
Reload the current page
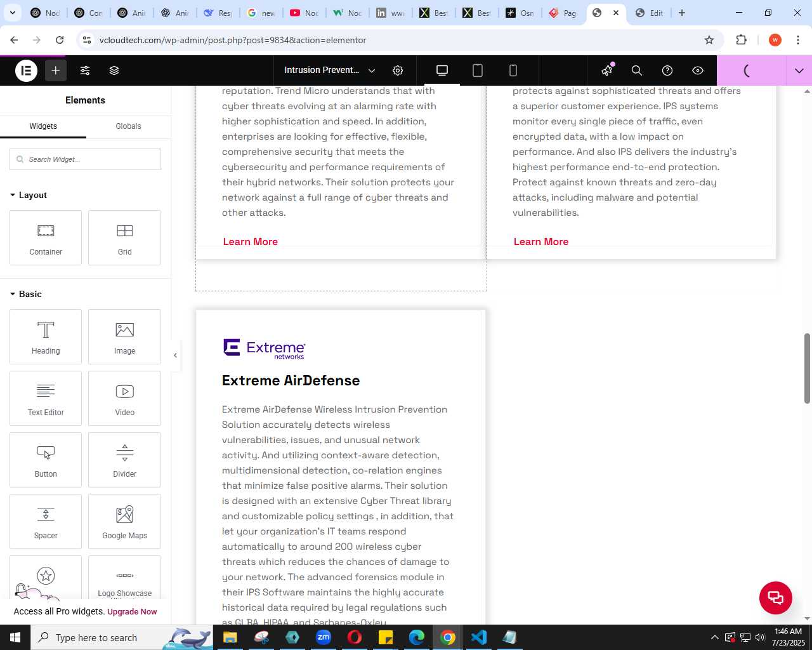click(x=60, y=40)
